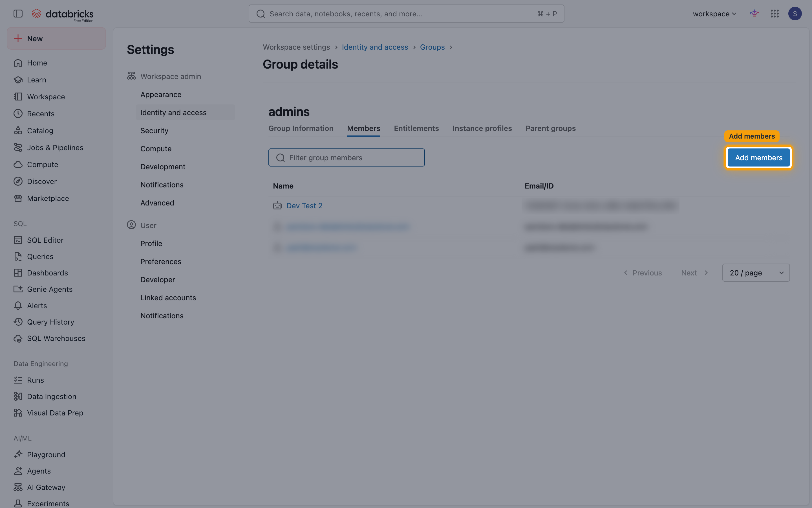
Task: Click the Add members button
Action: point(759,157)
